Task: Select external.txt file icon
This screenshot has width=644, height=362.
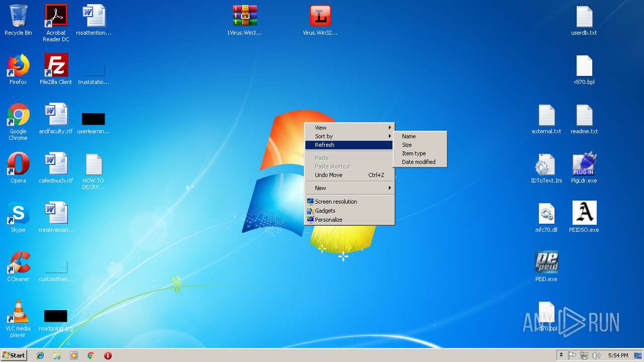Action: 546,119
